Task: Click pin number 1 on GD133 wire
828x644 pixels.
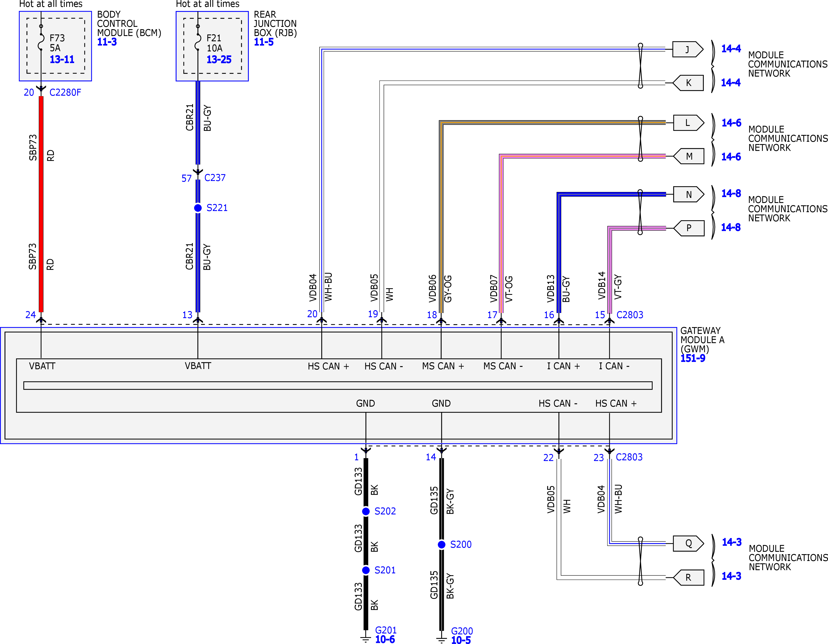Action: (356, 457)
